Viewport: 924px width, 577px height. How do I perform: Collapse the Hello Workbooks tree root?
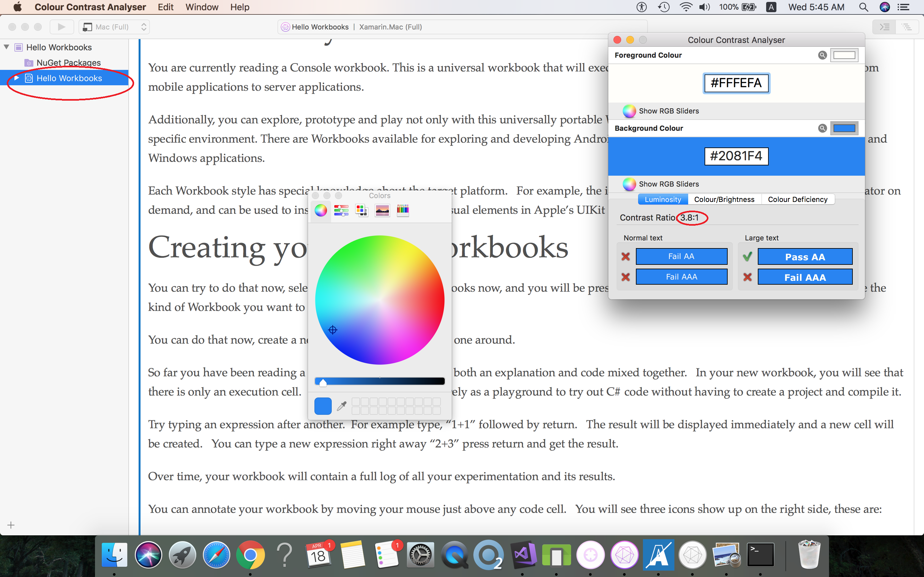[x=6, y=47]
